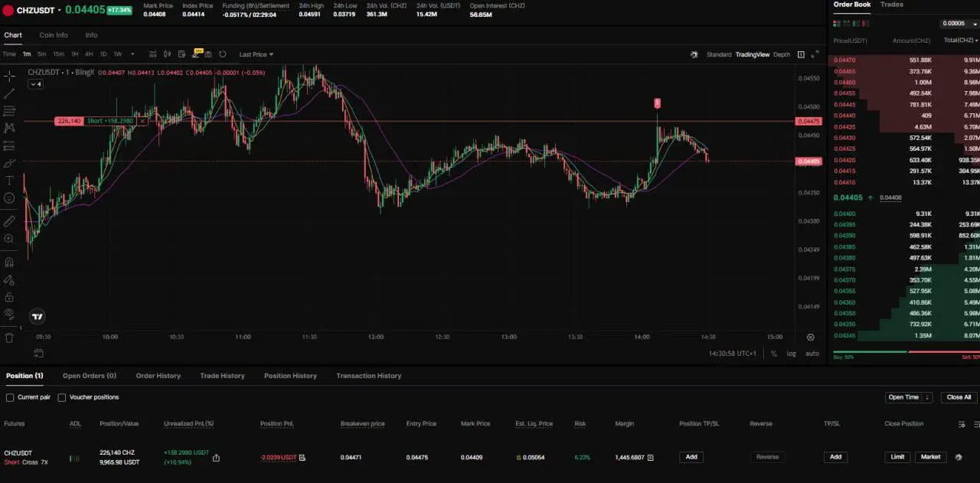
Task: Open the Open Time sort dropdown
Action: point(909,397)
